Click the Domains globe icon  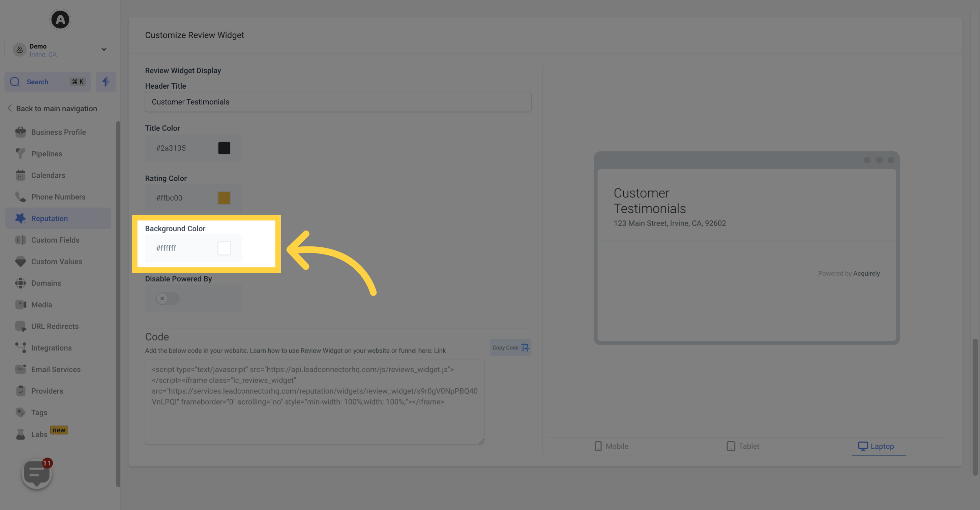point(21,283)
